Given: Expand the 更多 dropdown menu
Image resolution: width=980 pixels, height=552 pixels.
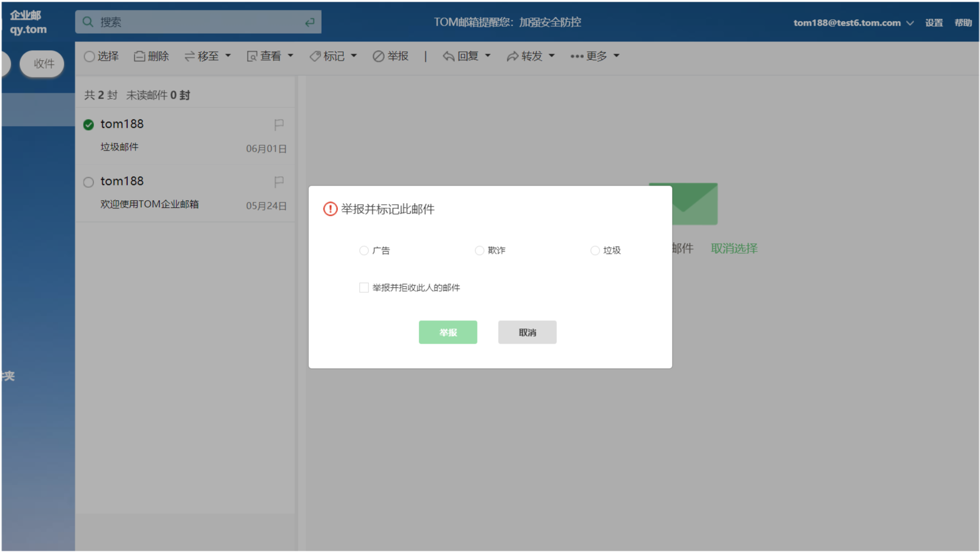Looking at the screenshot, I should [x=594, y=56].
